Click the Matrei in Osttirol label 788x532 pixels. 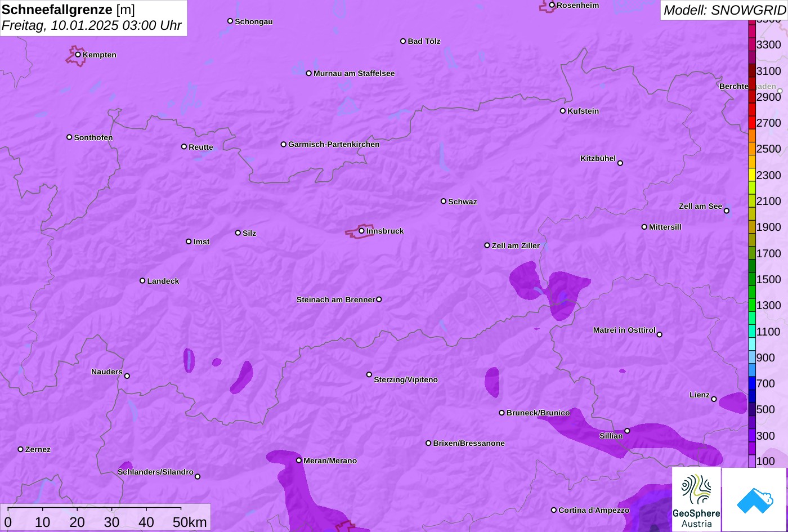pyautogui.click(x=624, y=330)
